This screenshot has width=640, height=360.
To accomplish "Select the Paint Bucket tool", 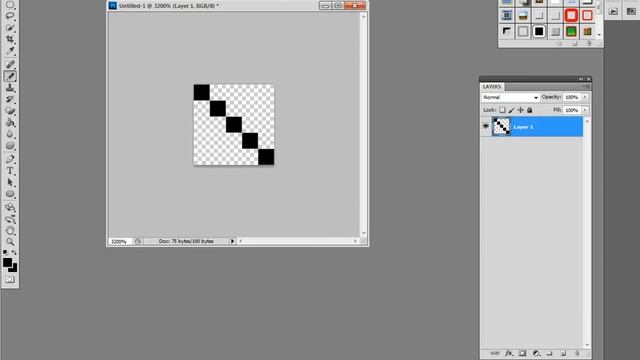I will point(10,122).
